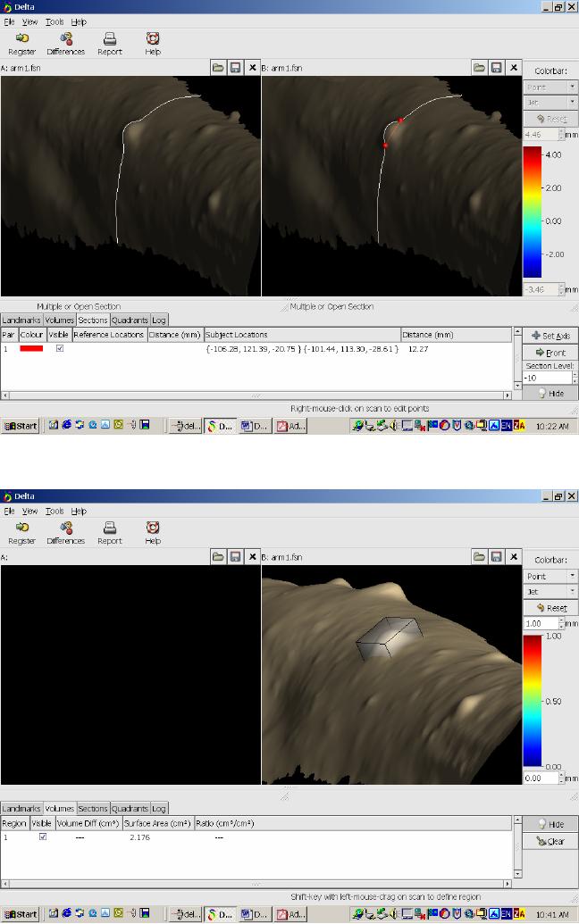Save scan B in upper Delta window
This screenshot has height=924, width=579.
coord(497,68)
